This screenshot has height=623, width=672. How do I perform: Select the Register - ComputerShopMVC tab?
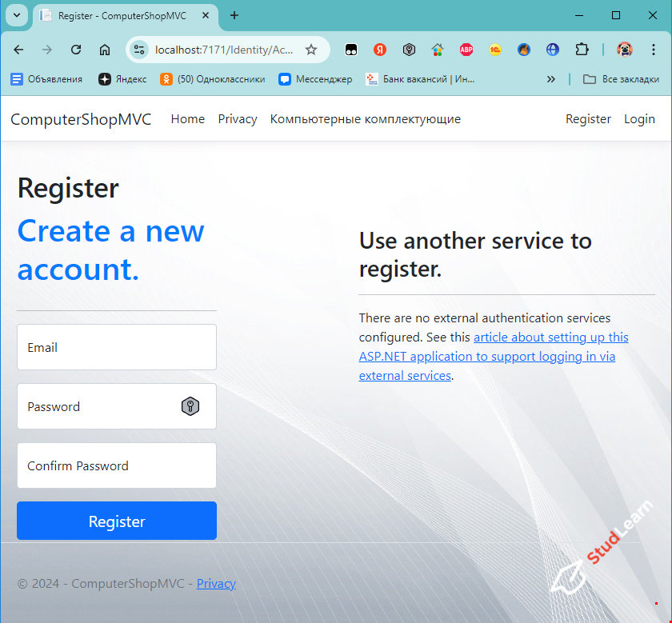click(120, 15)
